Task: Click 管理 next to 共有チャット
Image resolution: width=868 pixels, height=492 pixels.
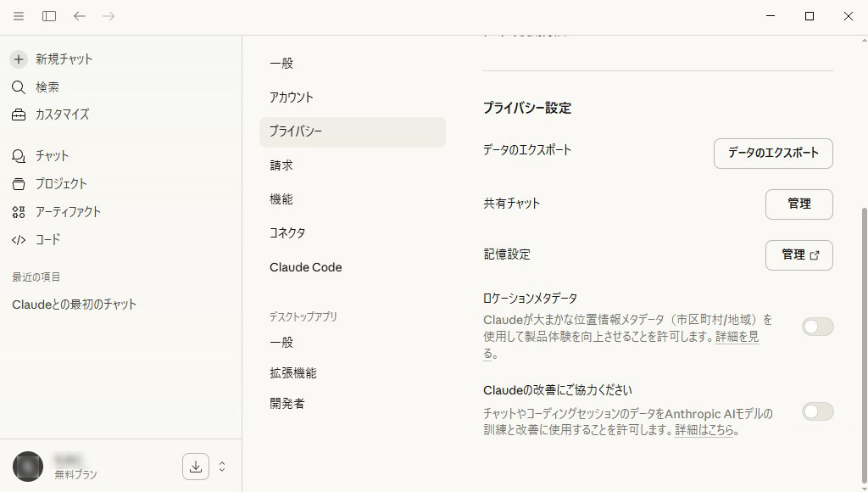Action: tap(798, 204)
